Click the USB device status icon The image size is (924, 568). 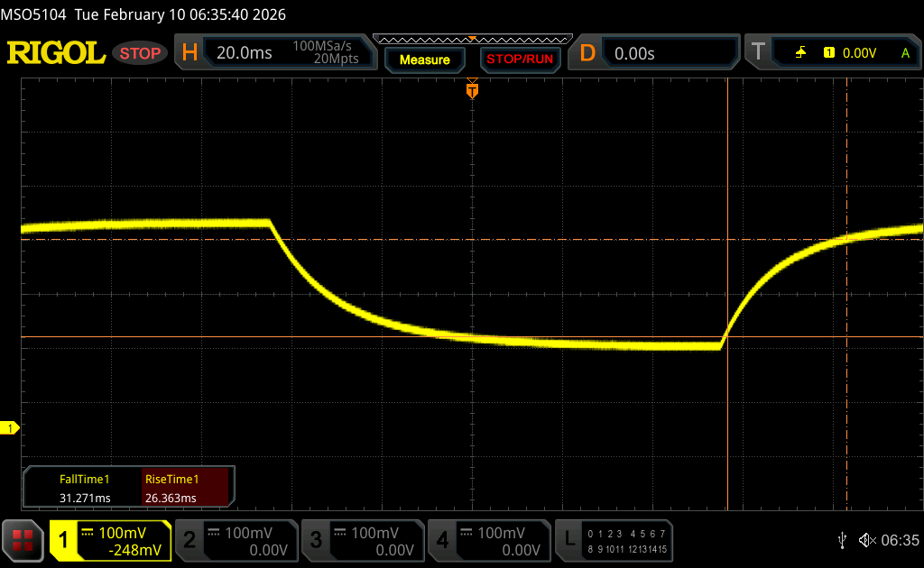tap(842, 540)
